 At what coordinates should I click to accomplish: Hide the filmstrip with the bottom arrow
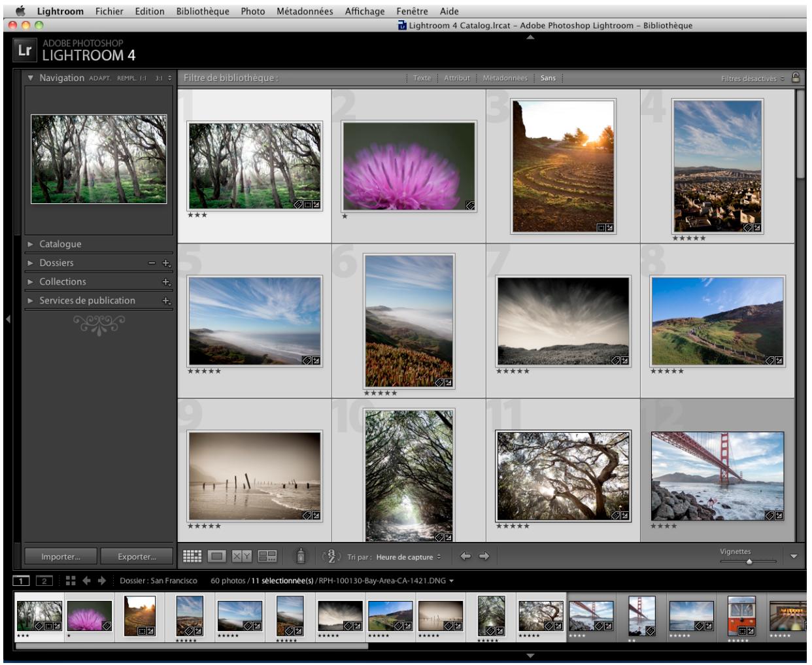coord(530,655)
